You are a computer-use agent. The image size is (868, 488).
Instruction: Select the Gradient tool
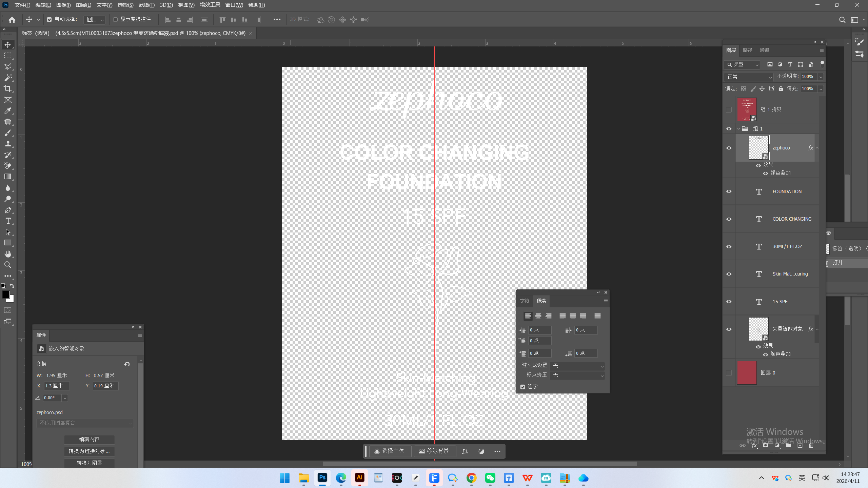[x=8, y=177]
